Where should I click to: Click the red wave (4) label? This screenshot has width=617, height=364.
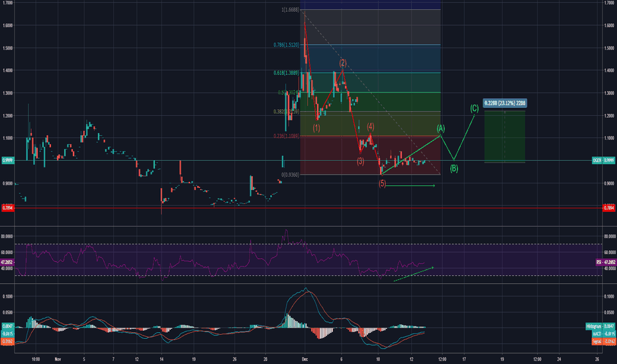(x=371, y=126)
